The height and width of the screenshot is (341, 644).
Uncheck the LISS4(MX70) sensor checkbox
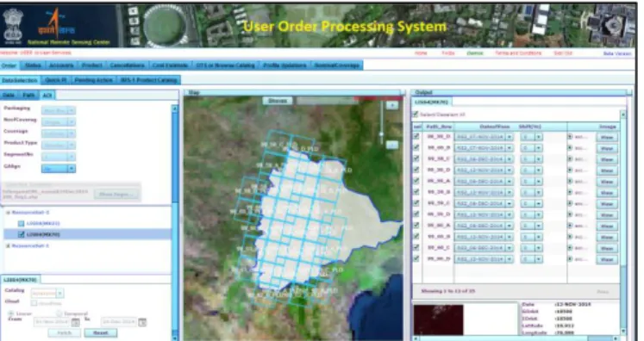pos(21,234)
